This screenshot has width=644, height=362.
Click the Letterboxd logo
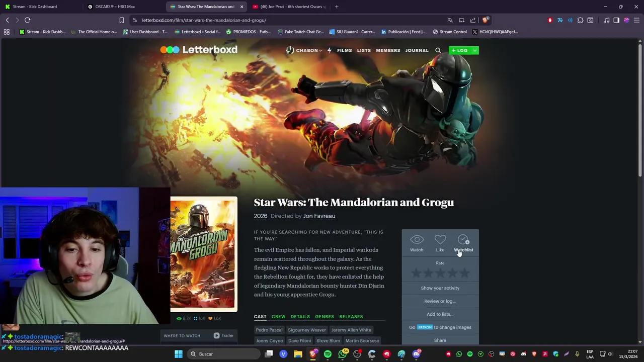point(199,50)
